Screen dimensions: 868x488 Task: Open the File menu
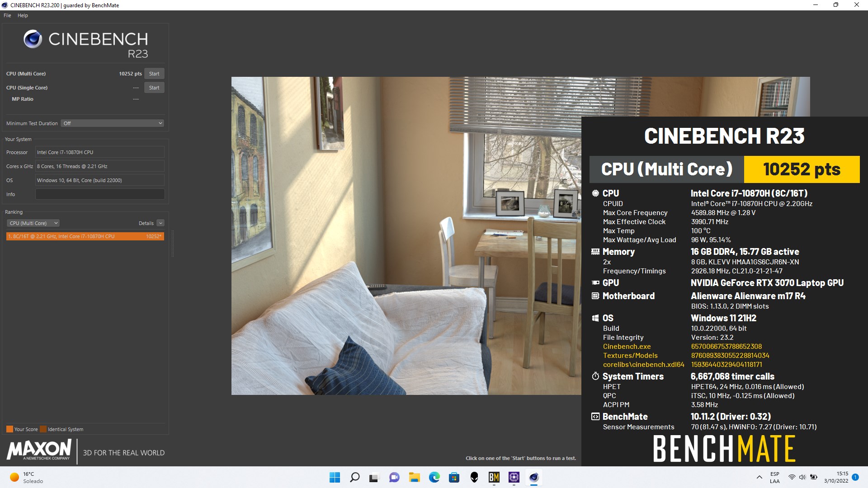(7, 15)
